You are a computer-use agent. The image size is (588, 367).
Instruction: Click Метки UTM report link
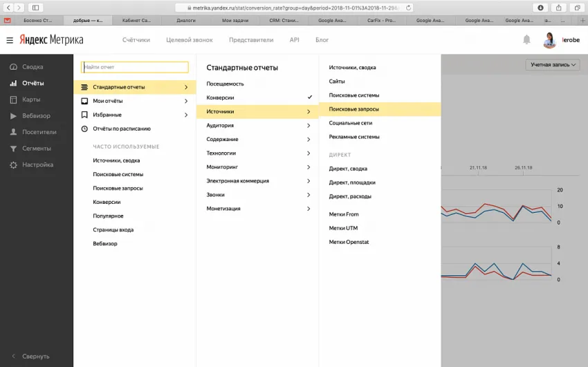(x=343, y=228)
